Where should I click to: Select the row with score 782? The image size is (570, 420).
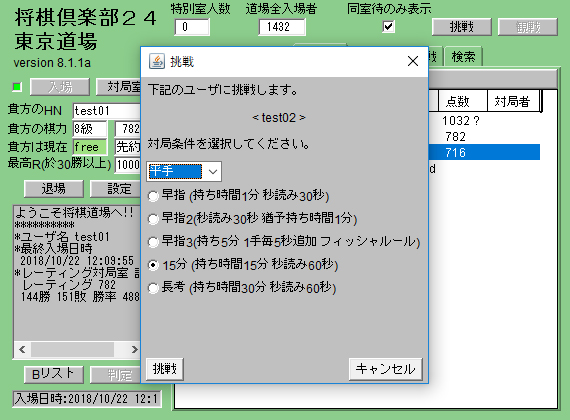[x=484, y=136]
